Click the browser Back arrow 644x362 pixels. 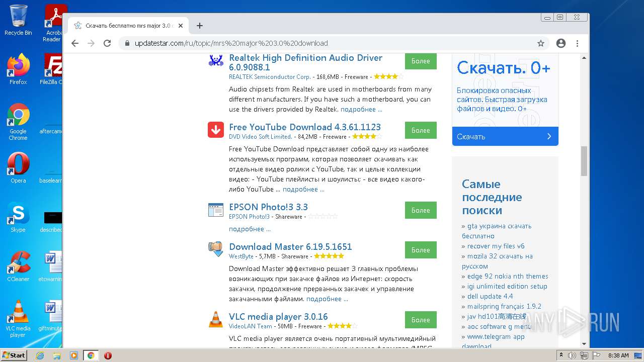pos(75,43)
